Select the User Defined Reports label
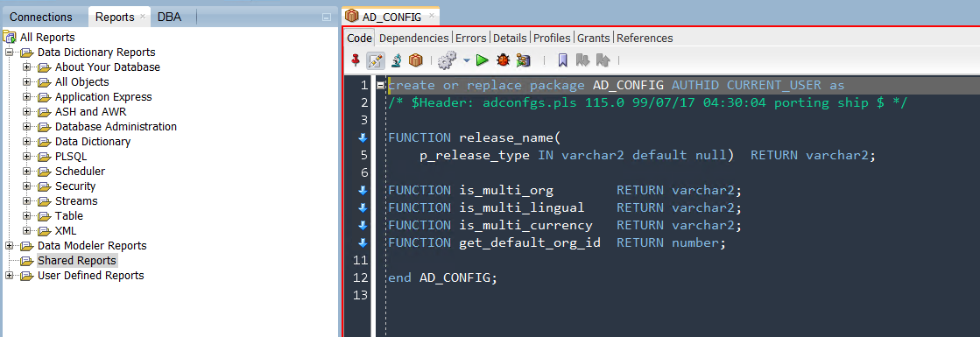 [x=90, y=276]
